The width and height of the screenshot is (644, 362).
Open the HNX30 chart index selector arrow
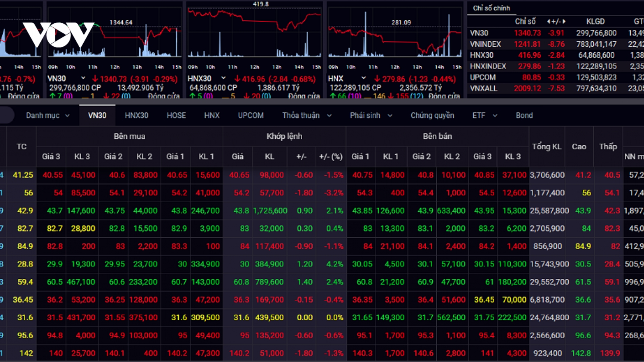click(223, 78)
